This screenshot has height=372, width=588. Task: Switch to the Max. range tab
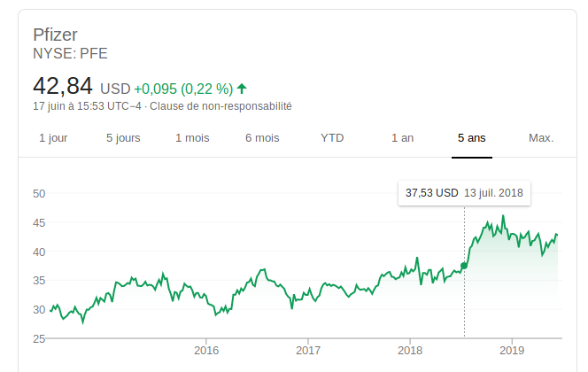click(x=540, y=138)
